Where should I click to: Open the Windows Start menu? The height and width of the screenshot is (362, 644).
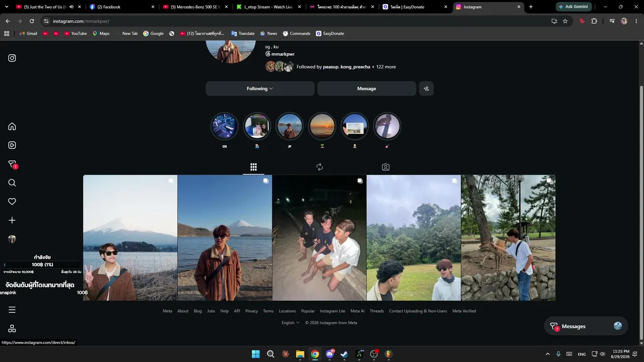256,354
